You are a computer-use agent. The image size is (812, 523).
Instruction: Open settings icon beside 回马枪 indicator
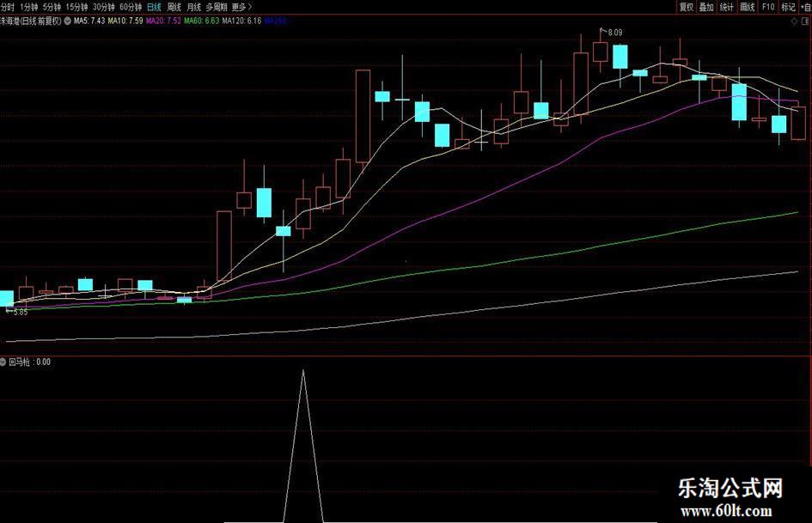coord(3,362)
